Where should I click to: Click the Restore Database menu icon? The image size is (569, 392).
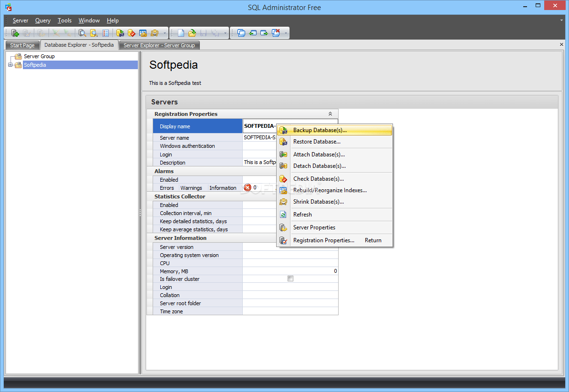283,142
